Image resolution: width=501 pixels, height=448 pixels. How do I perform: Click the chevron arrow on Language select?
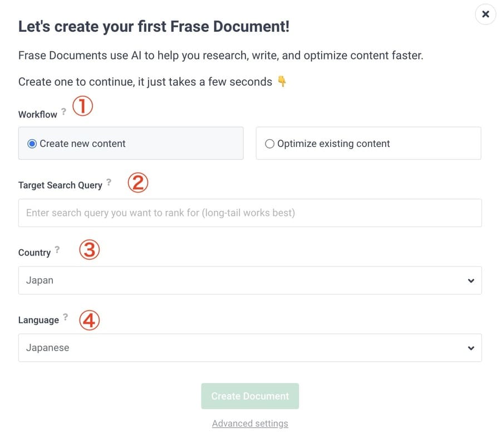(x=470, y=348)
